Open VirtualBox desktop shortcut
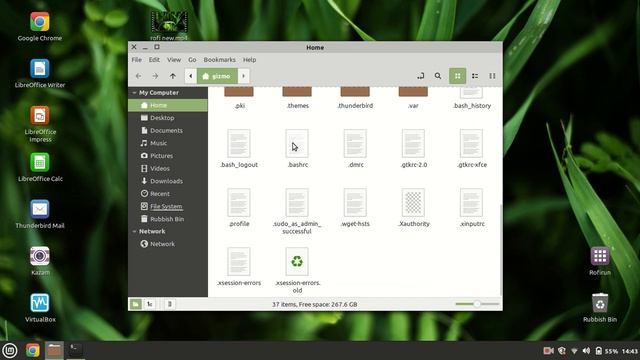The height and width of the screenshot is (360, 640). (x=40, y=308)
